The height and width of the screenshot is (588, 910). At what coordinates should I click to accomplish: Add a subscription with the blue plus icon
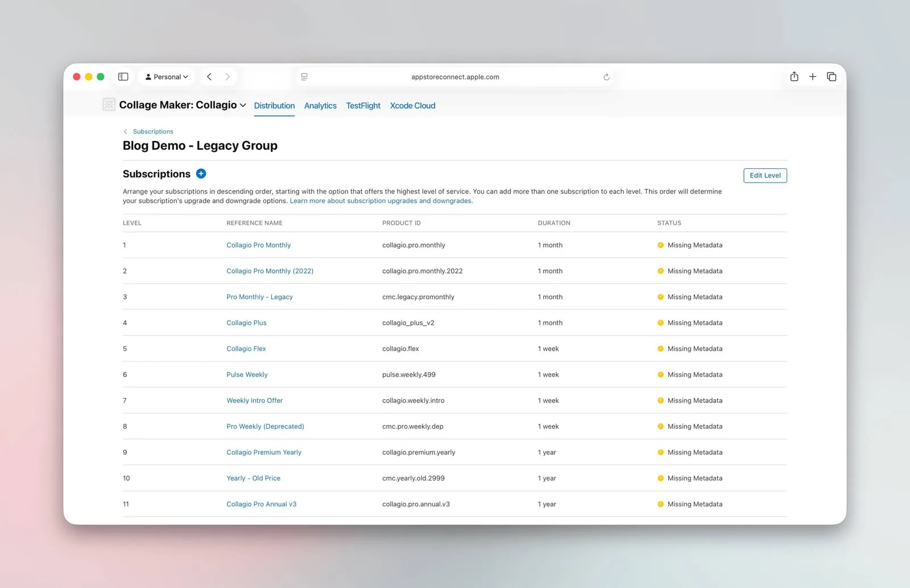(x=201, y=173)
